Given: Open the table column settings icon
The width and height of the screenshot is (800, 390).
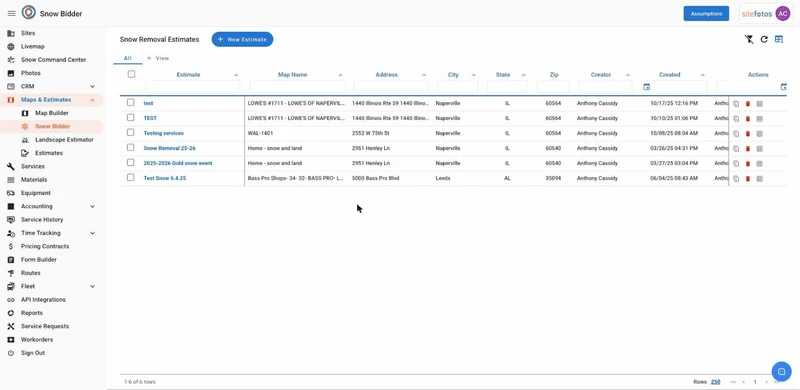Looking at the screenshot, I should coord(779,39).
